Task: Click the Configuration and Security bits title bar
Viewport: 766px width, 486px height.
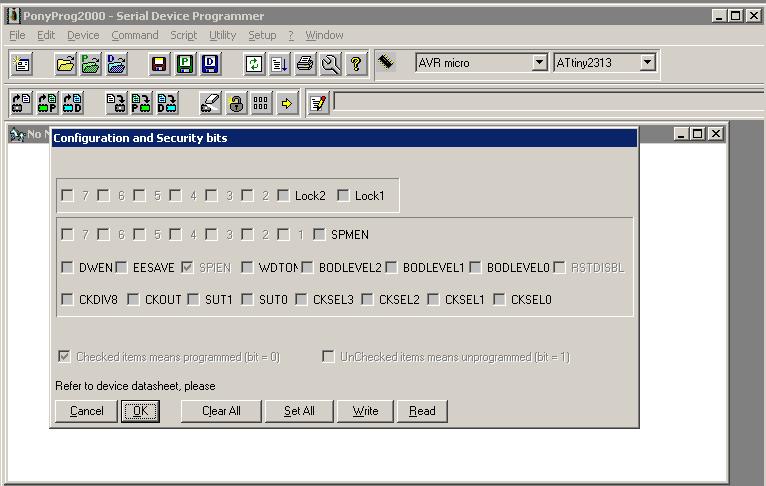Action: 344,138
